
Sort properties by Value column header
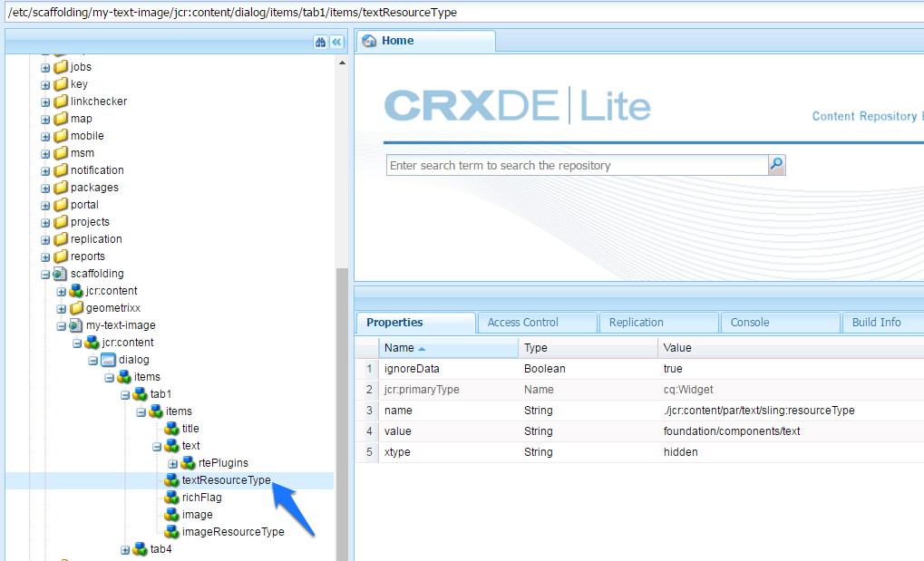click(x=791, y=348)
